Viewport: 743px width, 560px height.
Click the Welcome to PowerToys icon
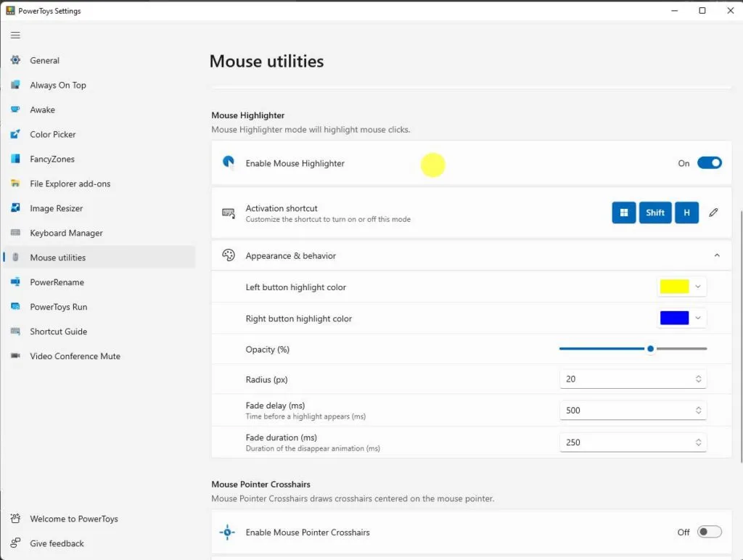point(15,519)
